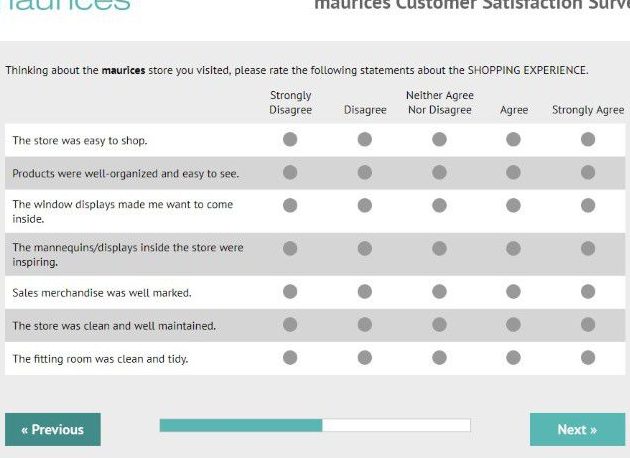Rate the fitting room statement Strongly Disagree
Screen dimensions: 630x458
click(x=290, y=358)
